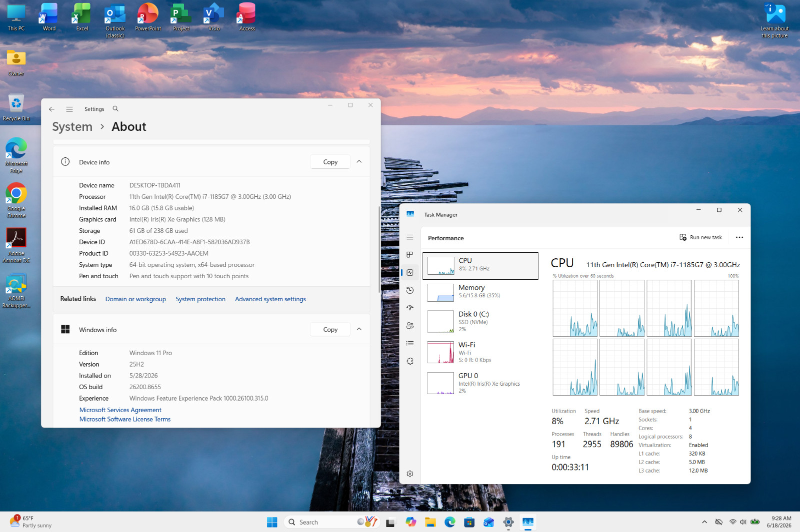The width and height of the screenshot is (800, 532).
Task: Select the Wi-Fi performance entry
Action: click(x=480, y=352)
